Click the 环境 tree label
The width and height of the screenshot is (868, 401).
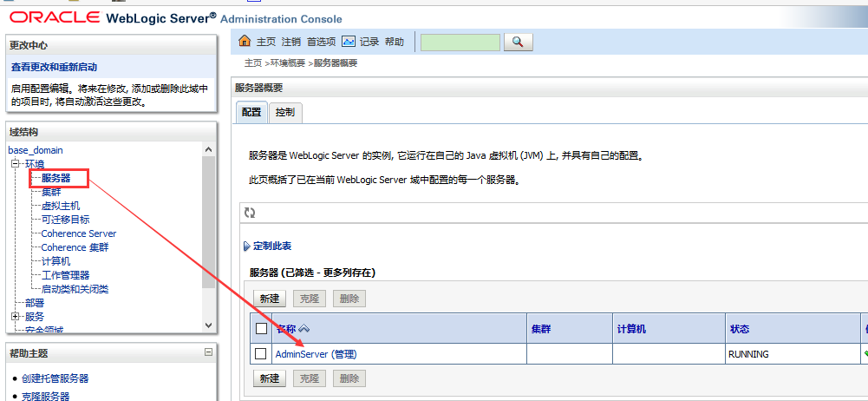(x=35, y=164)
